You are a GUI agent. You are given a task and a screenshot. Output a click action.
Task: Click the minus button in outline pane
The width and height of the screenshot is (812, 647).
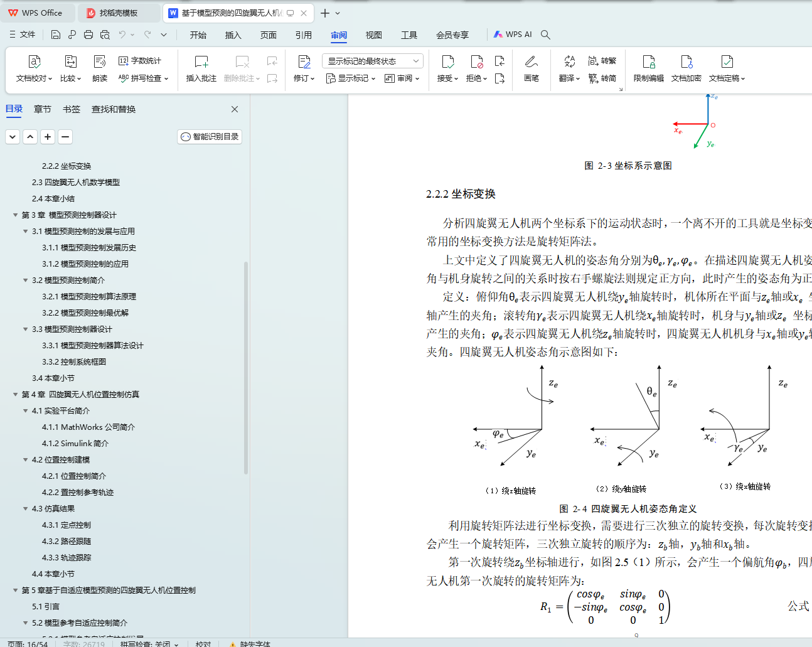click(x=65, y=136)
